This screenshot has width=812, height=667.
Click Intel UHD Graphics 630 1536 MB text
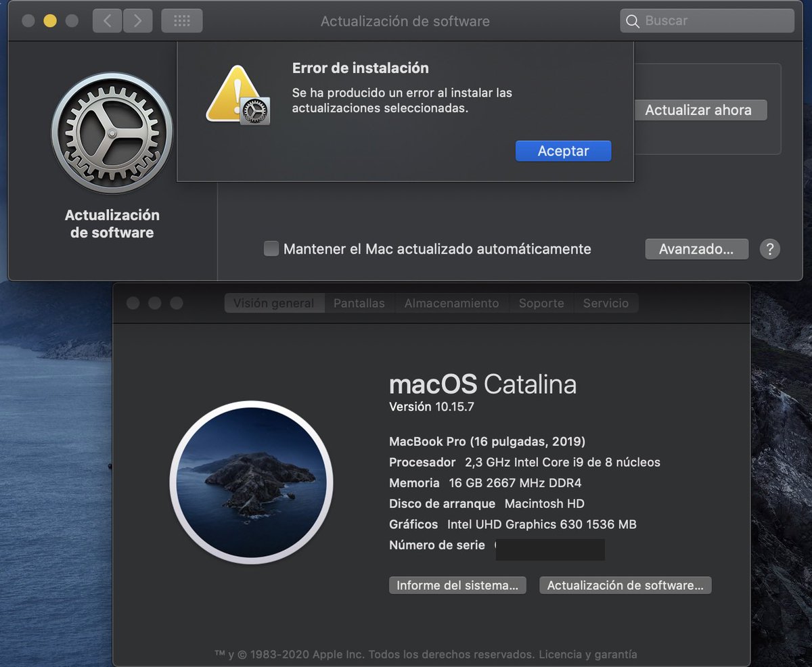click(542, 524)
